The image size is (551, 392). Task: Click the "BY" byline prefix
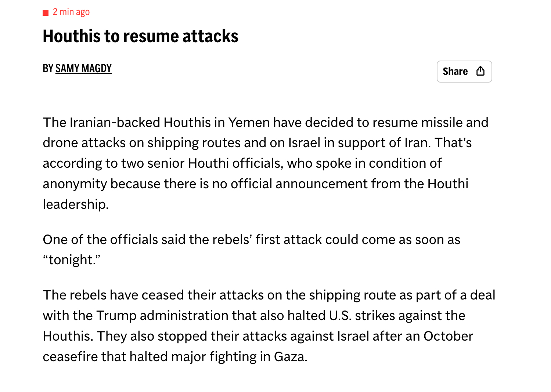[48, 69]
